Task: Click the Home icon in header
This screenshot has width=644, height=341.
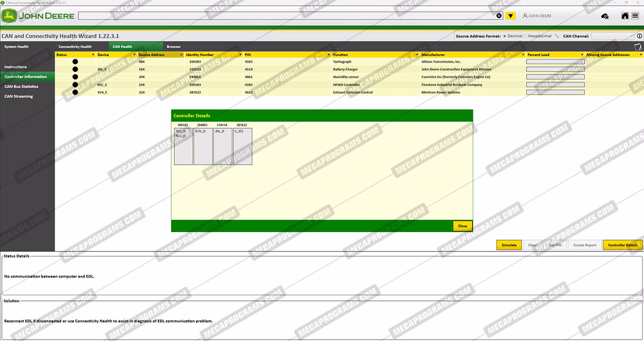Action: tap(625, 16)
